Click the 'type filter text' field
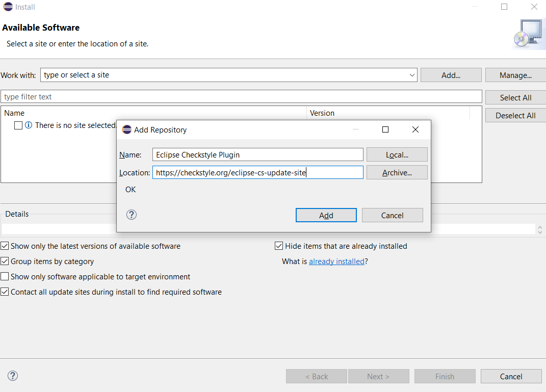Image resolution: width=546 pixels, height=392 pixels. click(x=241, y=96)
